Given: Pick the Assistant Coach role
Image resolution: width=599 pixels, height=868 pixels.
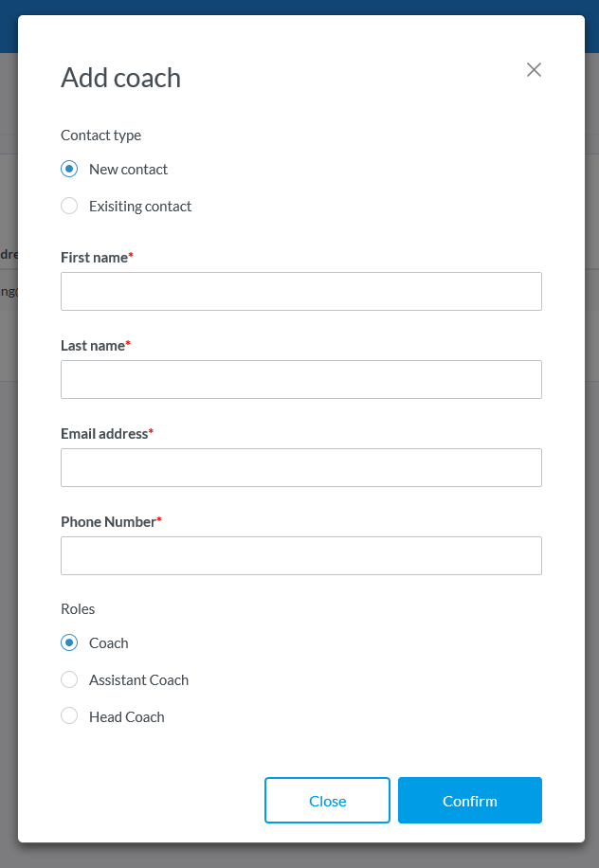Looking at the screenshot, I should pyautogui.click(x=69, y=680).
